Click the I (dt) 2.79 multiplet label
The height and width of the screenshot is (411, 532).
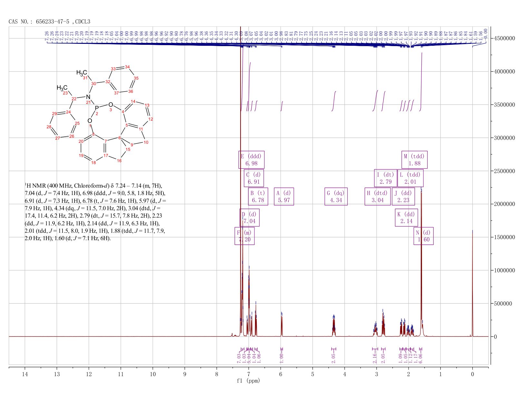(386, 178)
